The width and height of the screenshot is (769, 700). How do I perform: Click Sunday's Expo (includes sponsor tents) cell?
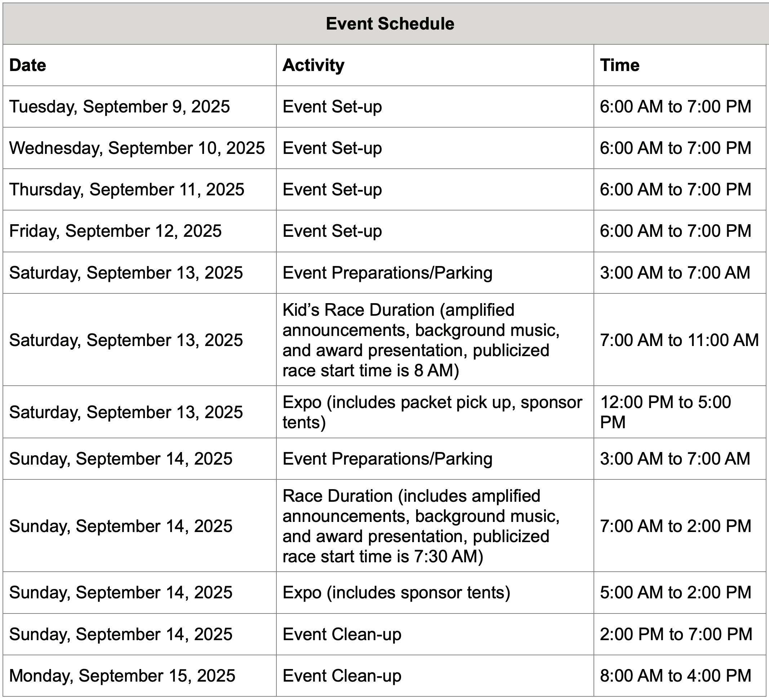tap(396, 593)
